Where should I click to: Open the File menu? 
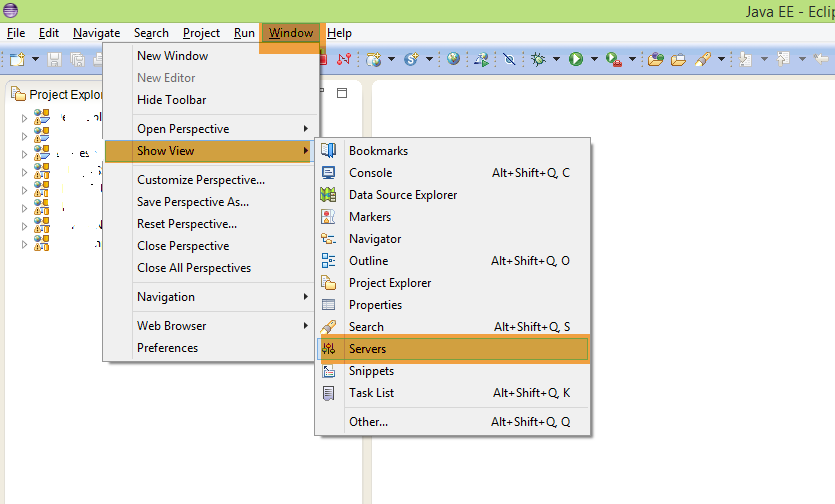coord(16,33)
